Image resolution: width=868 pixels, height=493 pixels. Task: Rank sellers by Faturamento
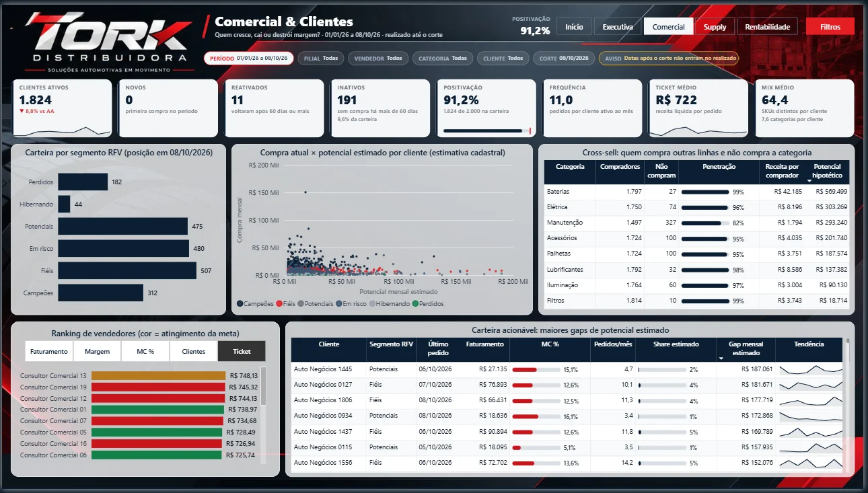click(49, 351)
